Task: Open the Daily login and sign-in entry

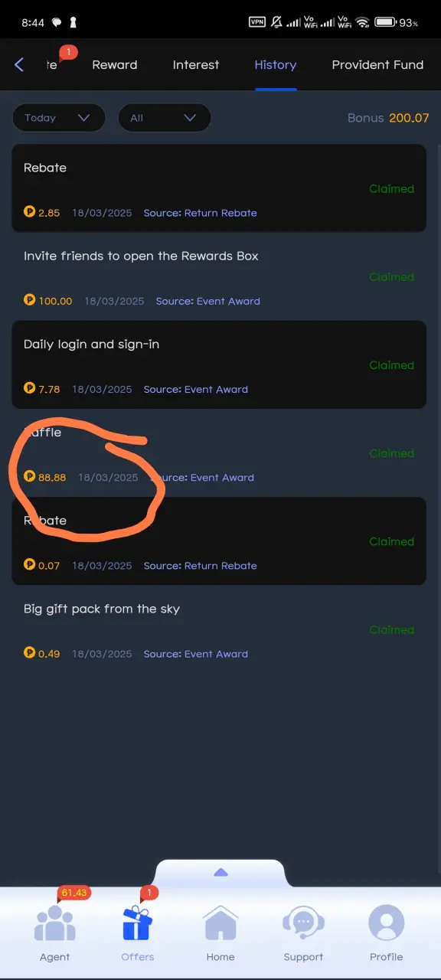Action: [219, 364]
